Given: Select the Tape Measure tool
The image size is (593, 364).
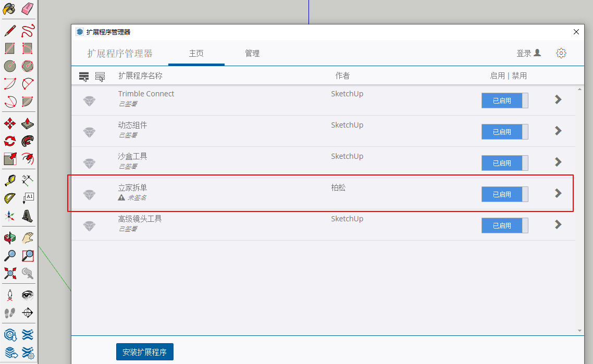Looking at the screenshot, I should [10, 180].
